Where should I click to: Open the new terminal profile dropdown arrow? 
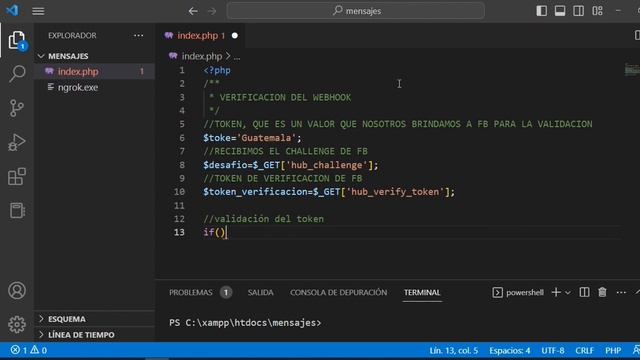click(x=568, y=293)
